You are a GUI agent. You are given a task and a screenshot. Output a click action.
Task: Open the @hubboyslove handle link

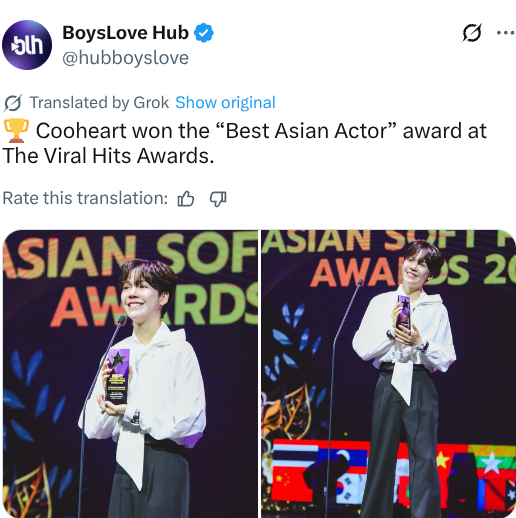[125, 58]
